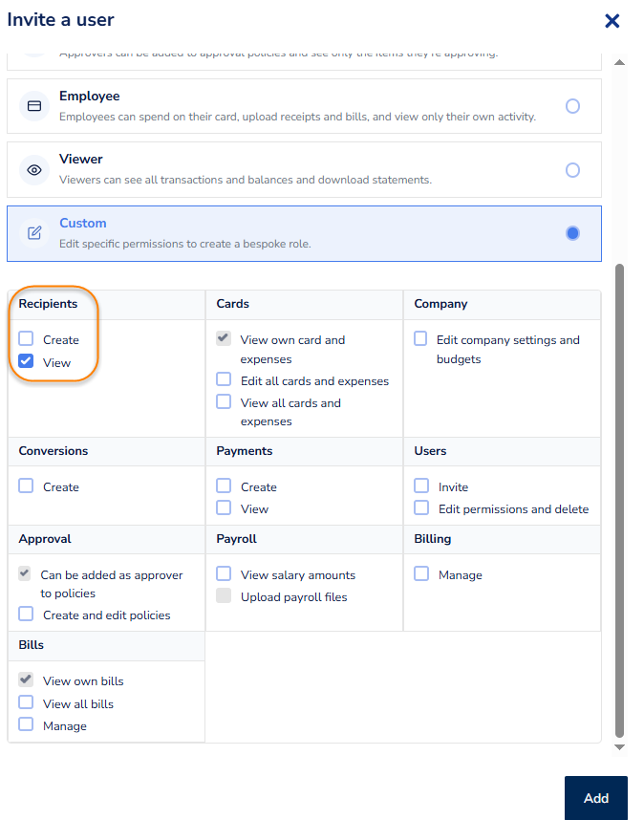Screen dimensions: 644x820
Task: Click the Custom role pencil icon
Action: click(x=34, y=233)
